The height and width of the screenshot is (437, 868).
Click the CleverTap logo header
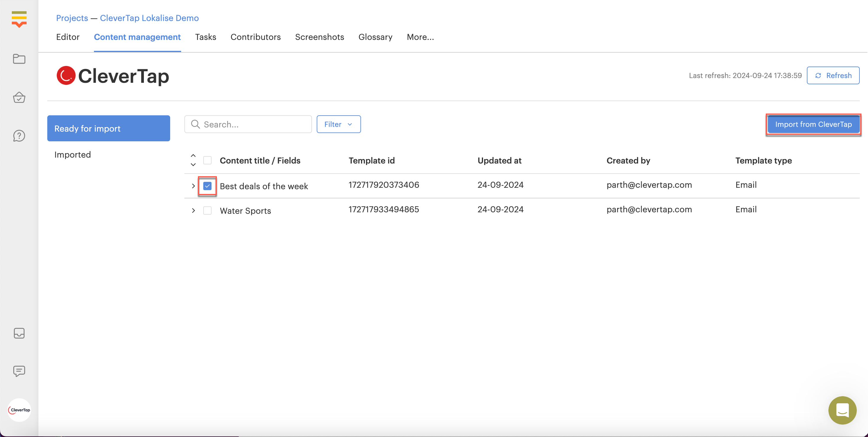click(113, 75)
